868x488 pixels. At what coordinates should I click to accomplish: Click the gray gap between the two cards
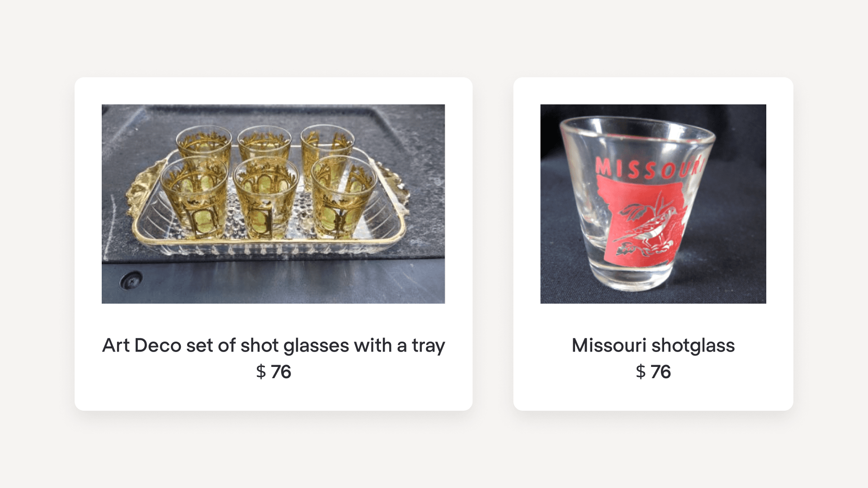(493, 244)
